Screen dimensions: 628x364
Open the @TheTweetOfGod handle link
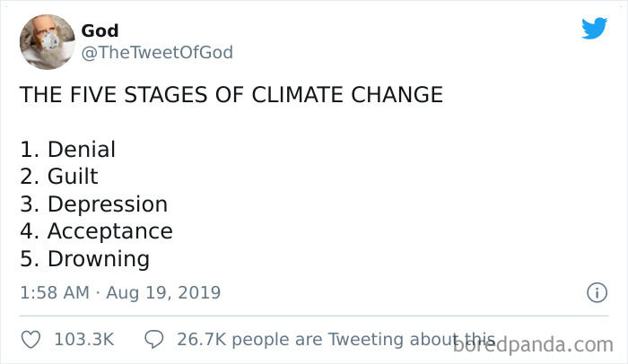(157, 53)
